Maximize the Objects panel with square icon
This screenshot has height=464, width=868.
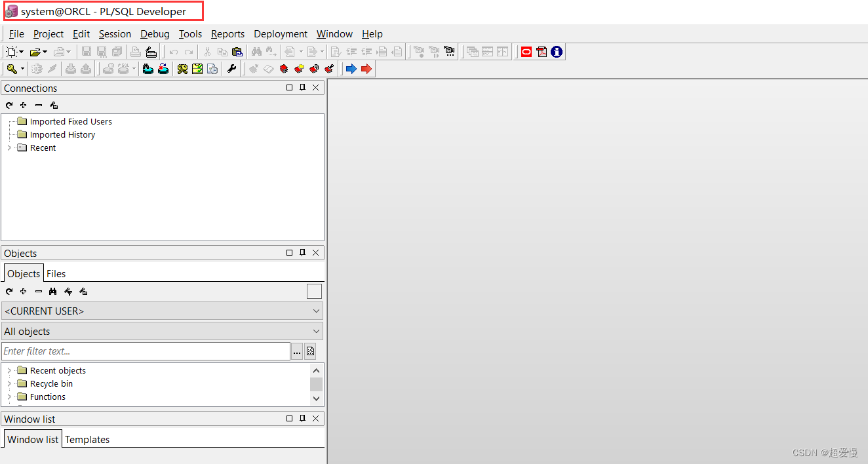pos(289,253)
